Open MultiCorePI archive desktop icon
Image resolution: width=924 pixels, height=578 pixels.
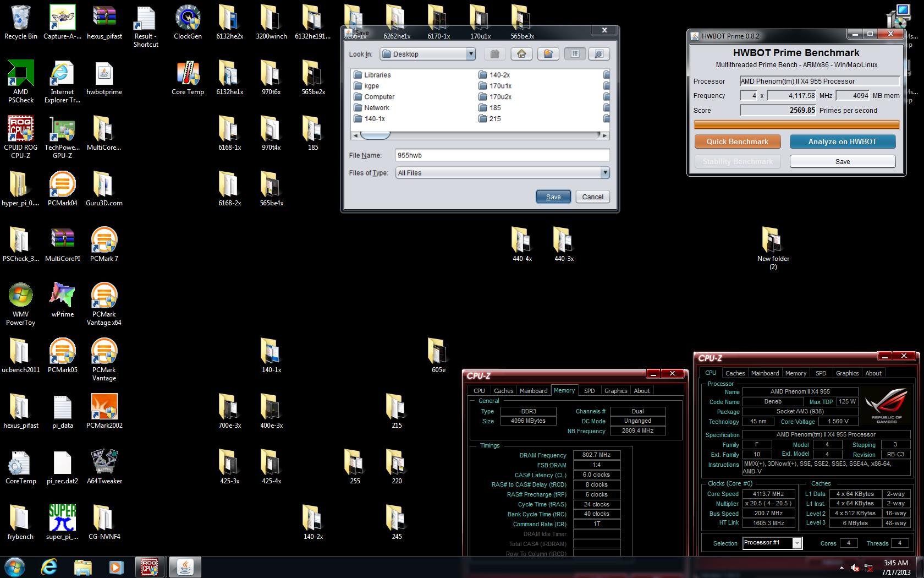tap(62, 244)
